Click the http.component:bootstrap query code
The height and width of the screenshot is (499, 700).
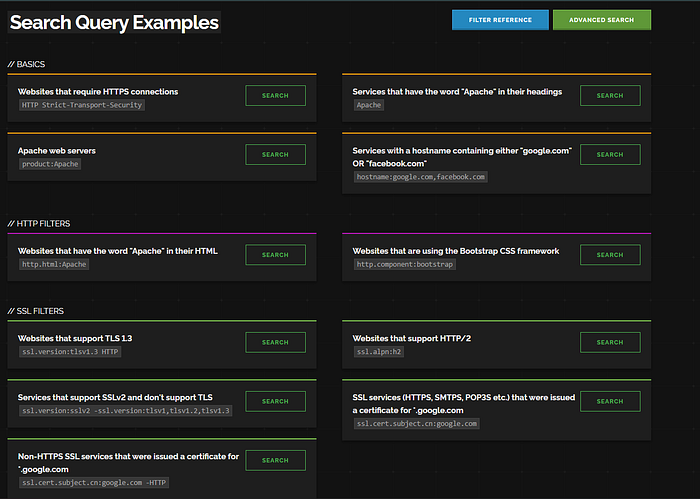[406, 264]
